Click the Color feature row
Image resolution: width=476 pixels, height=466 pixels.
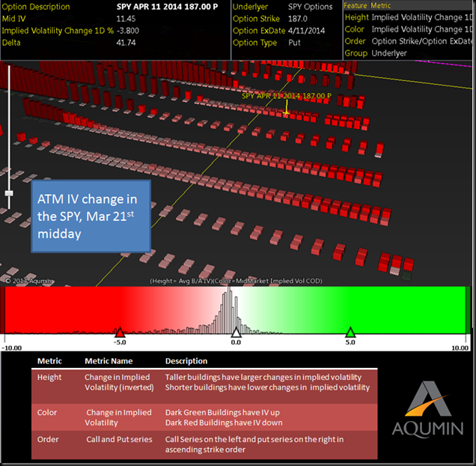tap(409, 29)
